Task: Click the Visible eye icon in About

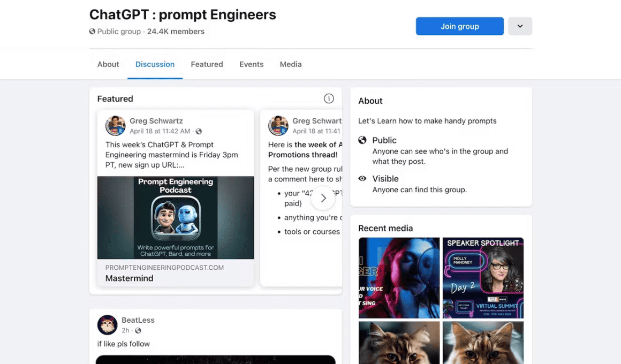Action: coord(362,178)
